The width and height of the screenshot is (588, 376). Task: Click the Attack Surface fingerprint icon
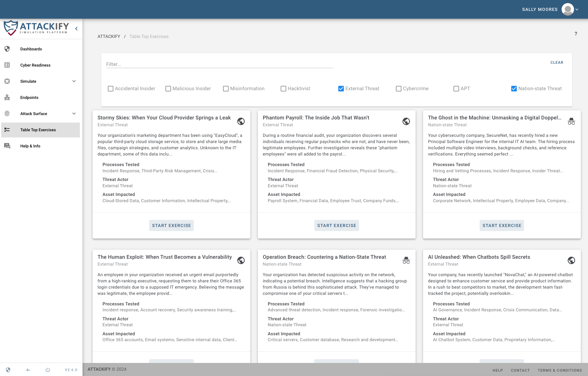[7, 114]
